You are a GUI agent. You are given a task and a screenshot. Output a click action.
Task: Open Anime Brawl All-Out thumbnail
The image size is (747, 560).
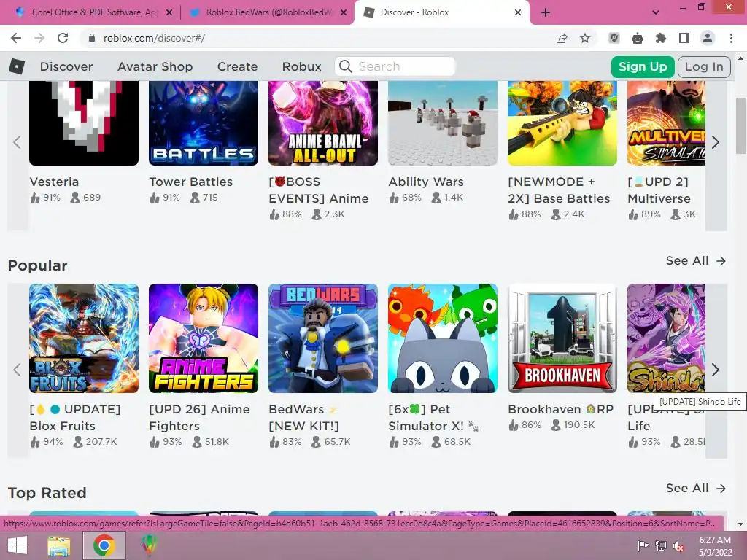tap(323, 122)
